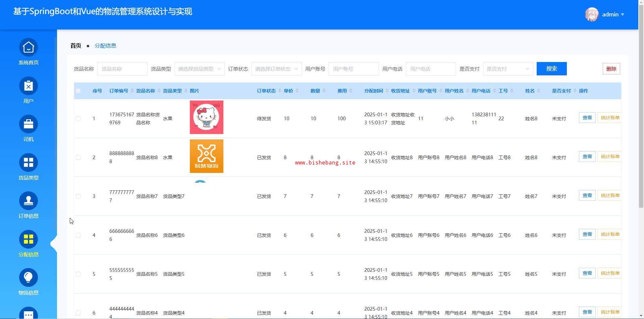Click the blue 搜索 button
Viewport: 644px width, 319px height.
(x=551, y=69)
